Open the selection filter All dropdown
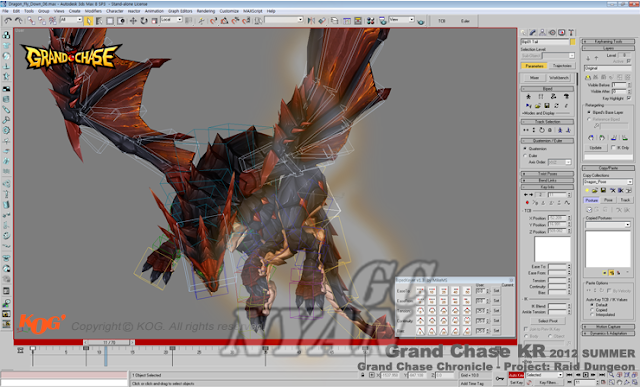The height and width of the screenshot is (387, 640). [71, 20]
